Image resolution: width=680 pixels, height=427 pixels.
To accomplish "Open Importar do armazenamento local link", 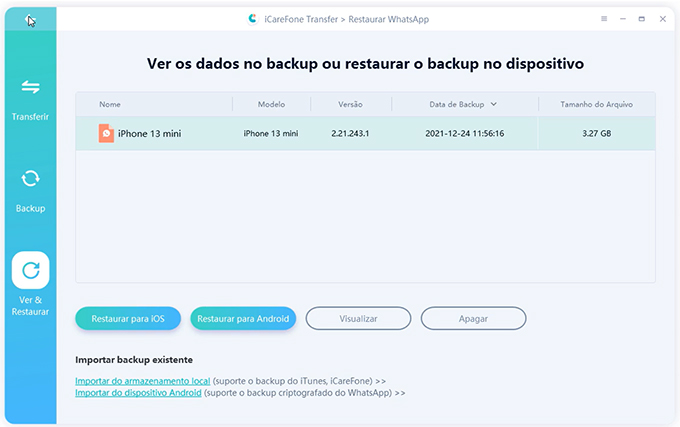I will [x=143, y=381].
